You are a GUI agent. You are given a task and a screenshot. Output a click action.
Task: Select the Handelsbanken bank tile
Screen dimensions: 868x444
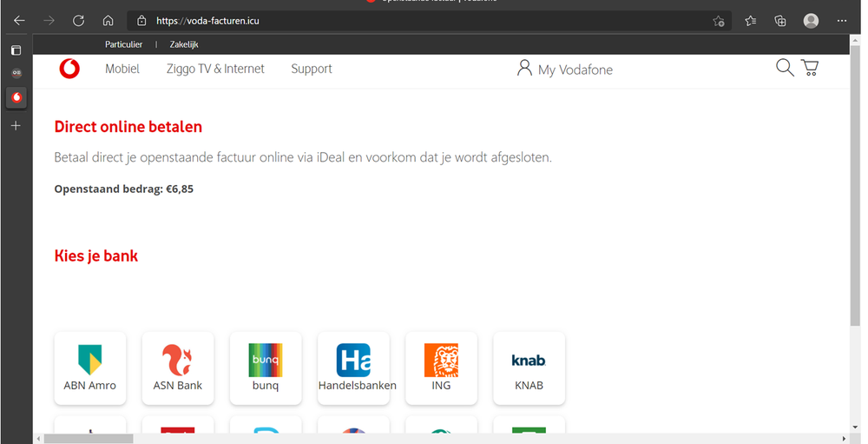coord(354,368)
